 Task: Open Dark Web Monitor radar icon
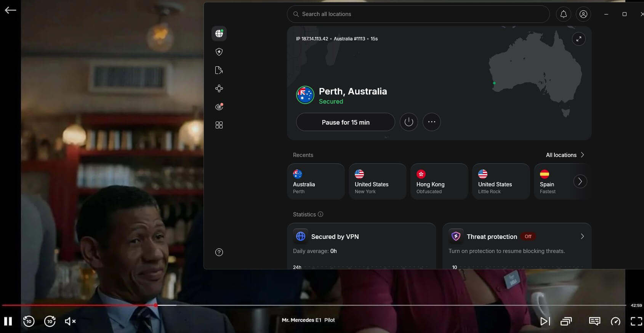coord(219,107)
